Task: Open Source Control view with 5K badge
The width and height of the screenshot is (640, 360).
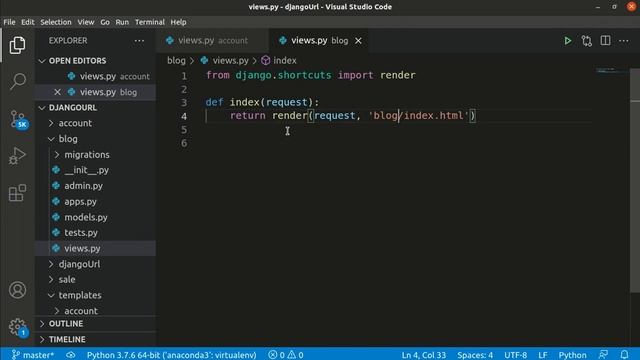Action: (x=18, y=120)
